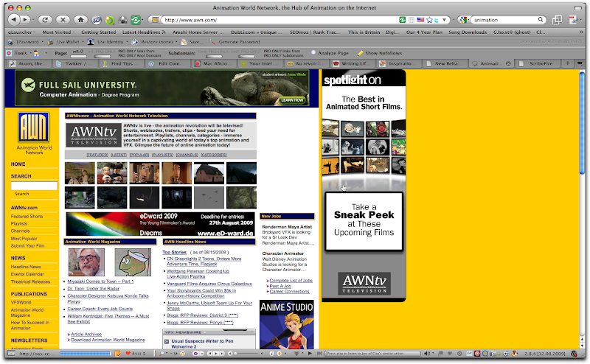Click the speaker volume icon in status bar
Image resolution: width=590 pixels, height=364 pixels.
[427, 354]
